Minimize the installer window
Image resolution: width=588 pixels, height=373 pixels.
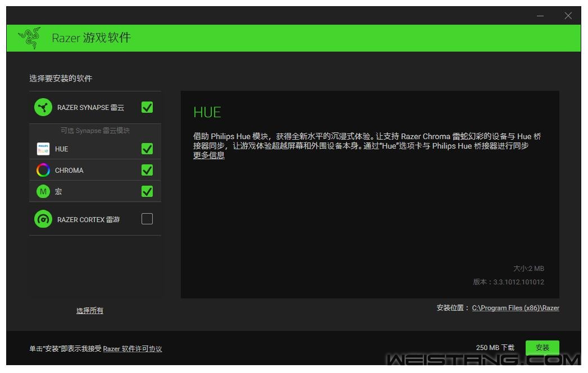tap(540, 16)
